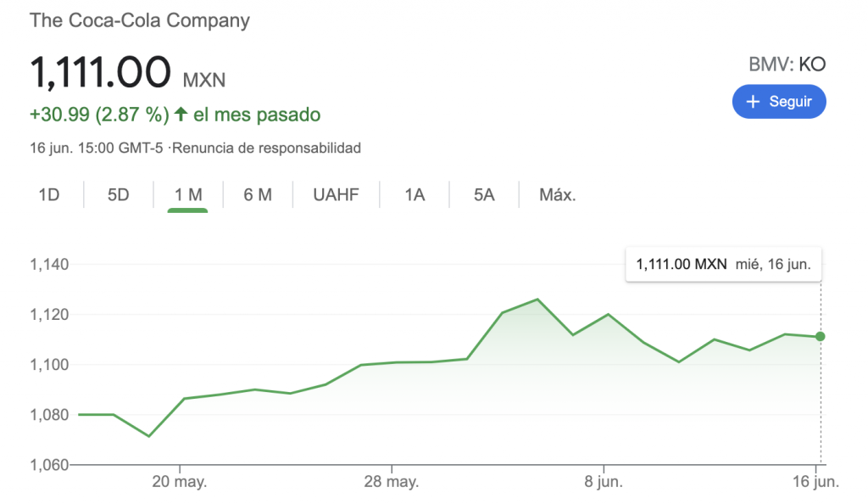This screenshot has height=504, width=868.
Task: Select the currently active 1 M tab
Action: (186, 194)
